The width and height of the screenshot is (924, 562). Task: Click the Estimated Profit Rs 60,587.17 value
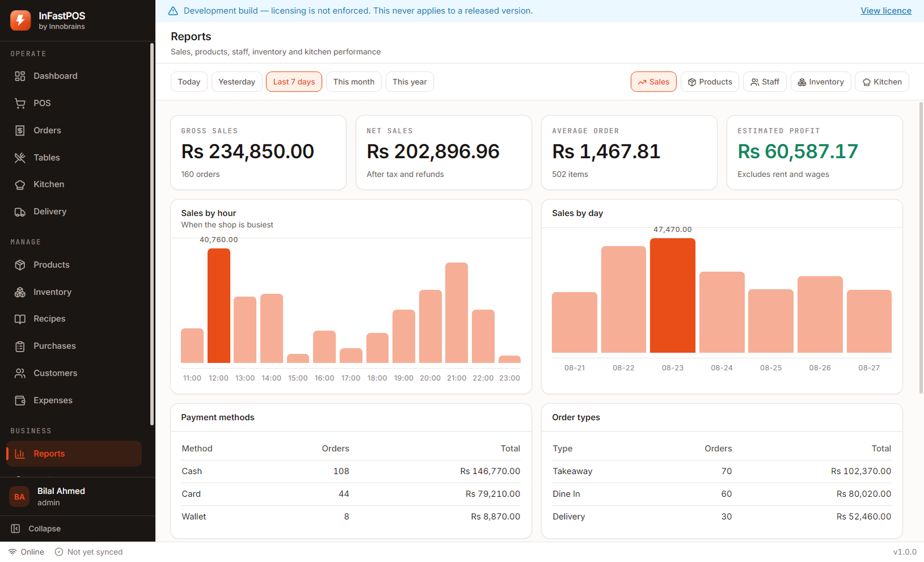point(798,151)
